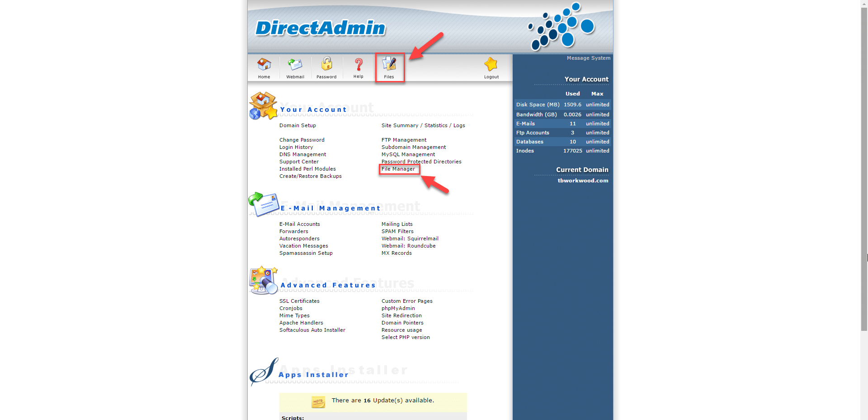
Task: Open the Message System link
Action: pyautogui.click(x=589, y=58)
